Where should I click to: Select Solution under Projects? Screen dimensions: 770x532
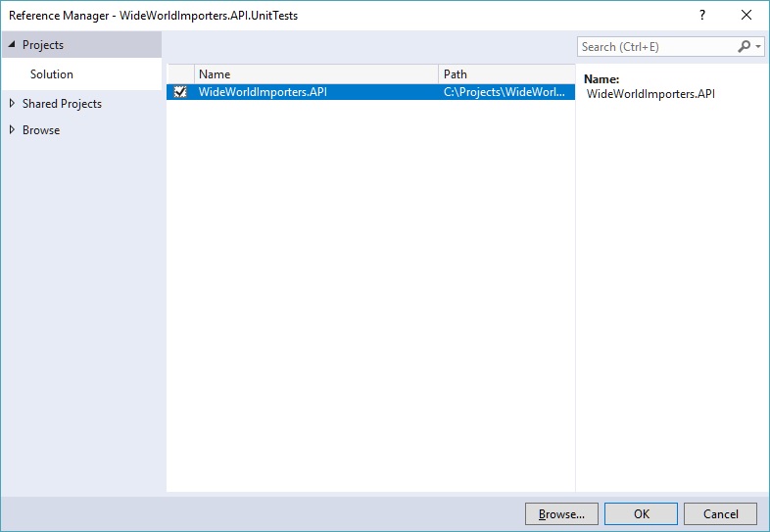coord(52,74)
